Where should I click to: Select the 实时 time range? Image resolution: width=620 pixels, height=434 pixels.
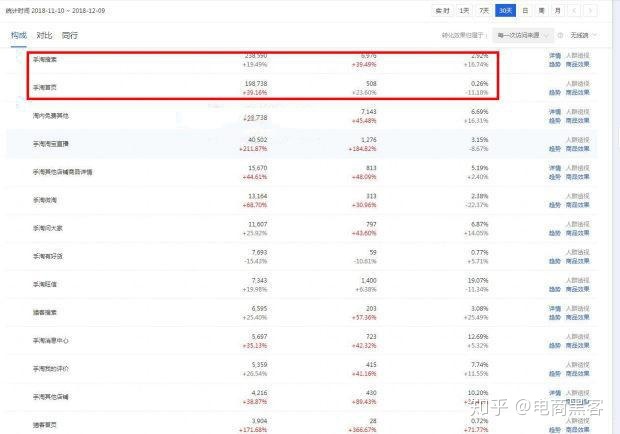(442, 11)
